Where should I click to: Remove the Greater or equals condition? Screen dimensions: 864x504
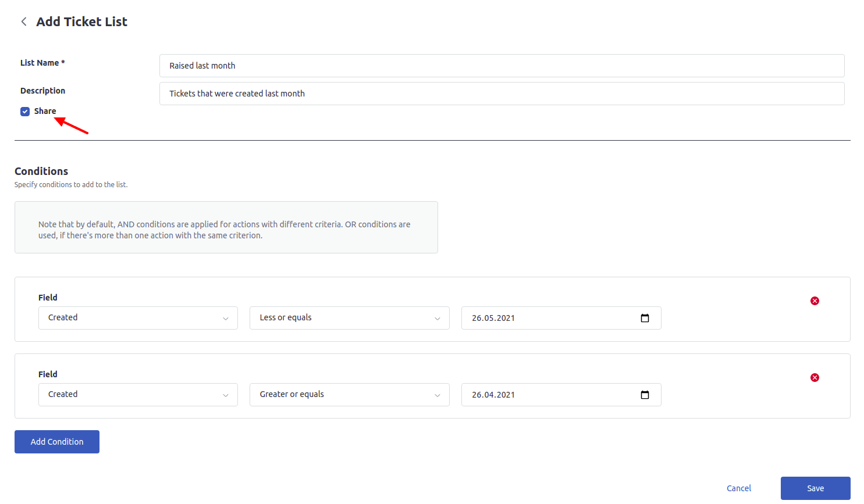(815, 377)
